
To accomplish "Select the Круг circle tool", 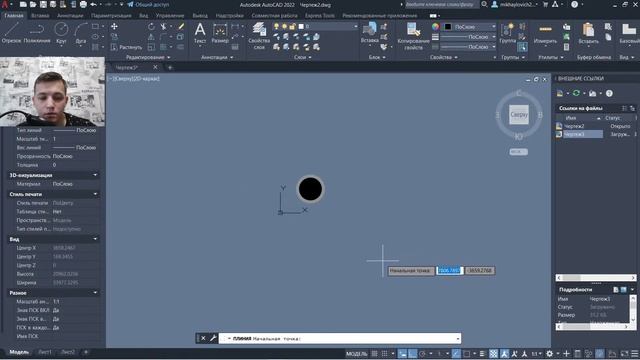I will coord(61,33).
